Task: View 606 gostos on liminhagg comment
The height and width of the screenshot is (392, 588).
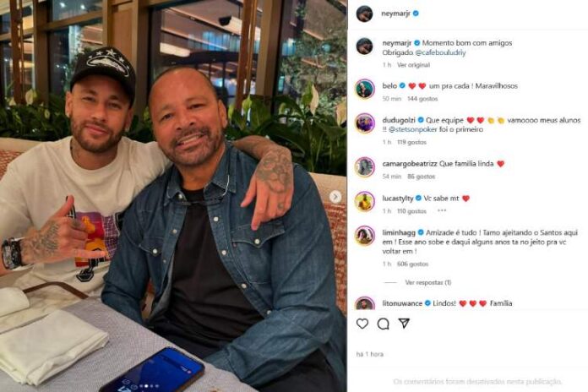Action: pos(412,264)
